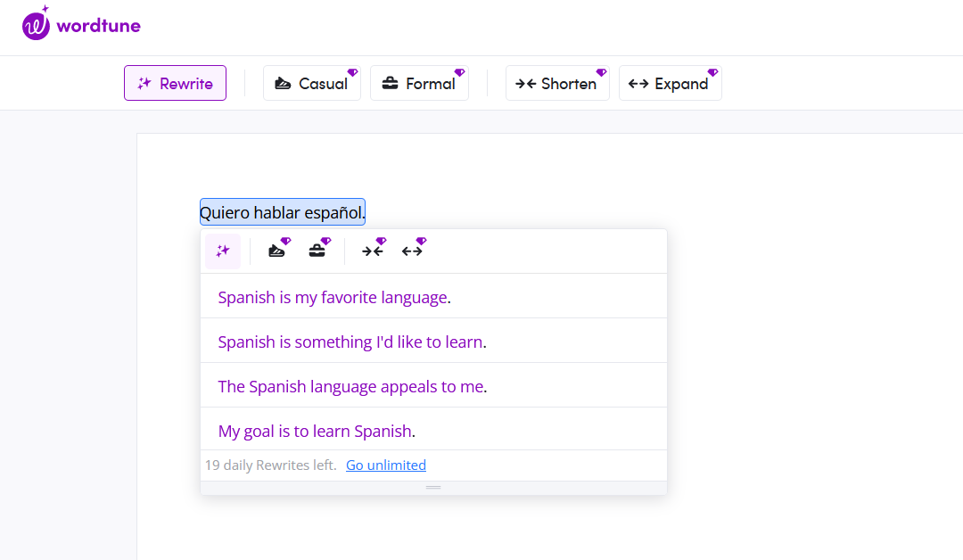Click the highlighted "Quiero hablar español" sentence
This screenshot has width=963, height=560.
click(282, 212)
